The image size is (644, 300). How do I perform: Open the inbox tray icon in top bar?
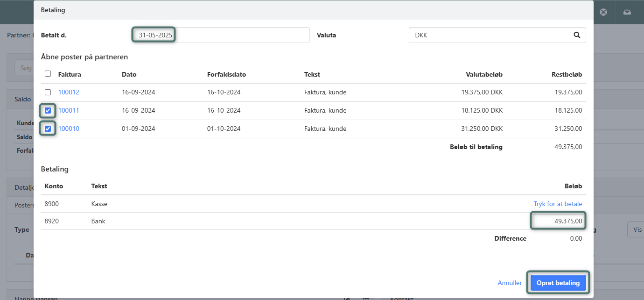[627, 12]
